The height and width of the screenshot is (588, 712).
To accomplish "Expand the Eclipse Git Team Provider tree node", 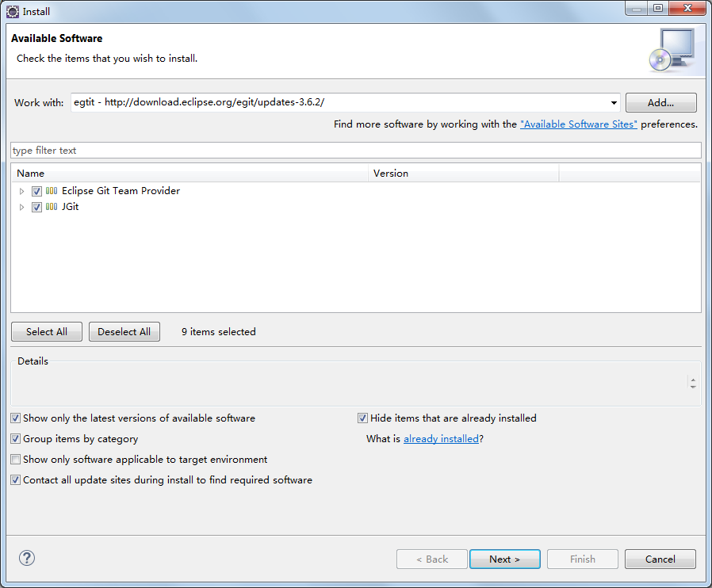I will (x=21, y=192).
